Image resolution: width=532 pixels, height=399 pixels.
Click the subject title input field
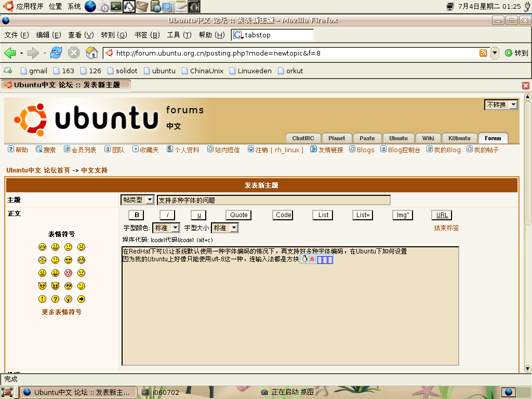click(274, 200)
